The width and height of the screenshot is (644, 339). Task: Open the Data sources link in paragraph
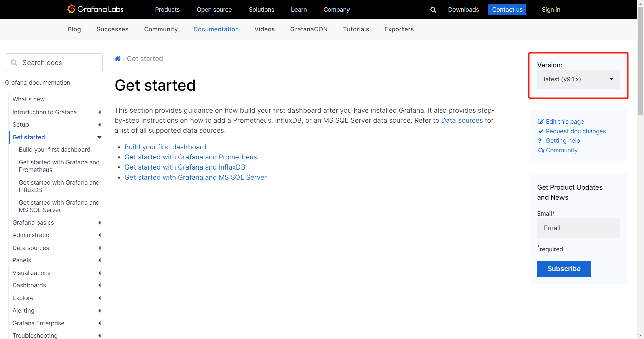(462, 120)
